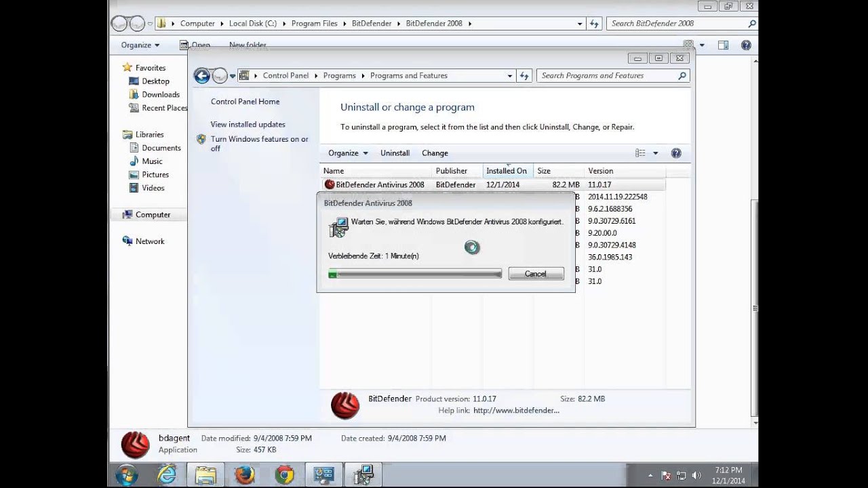Image resolution: width=868 pixels, height=488 pixels.
Task: Open recent pages dropdown in Control Panel
Action: coord(233,76)
